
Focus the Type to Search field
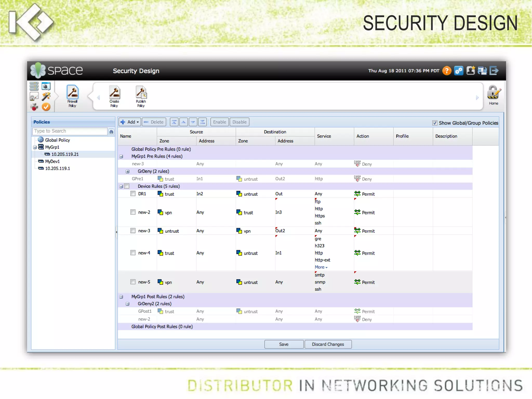tap(70, 131)
